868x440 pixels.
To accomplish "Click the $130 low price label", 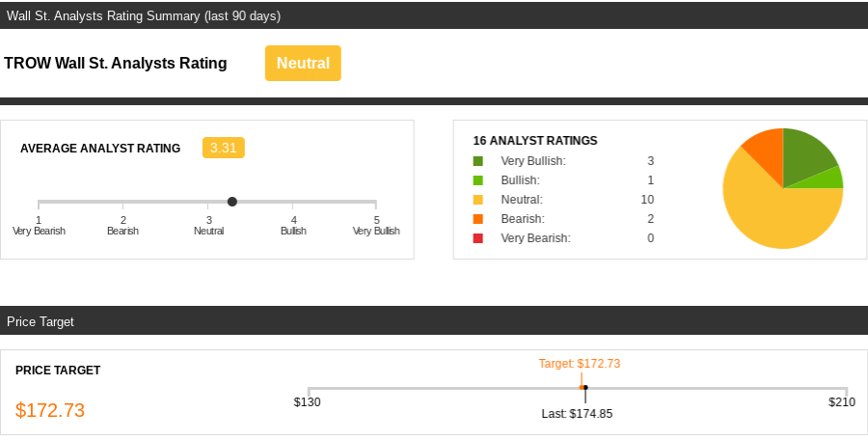I will click(308, 401).
